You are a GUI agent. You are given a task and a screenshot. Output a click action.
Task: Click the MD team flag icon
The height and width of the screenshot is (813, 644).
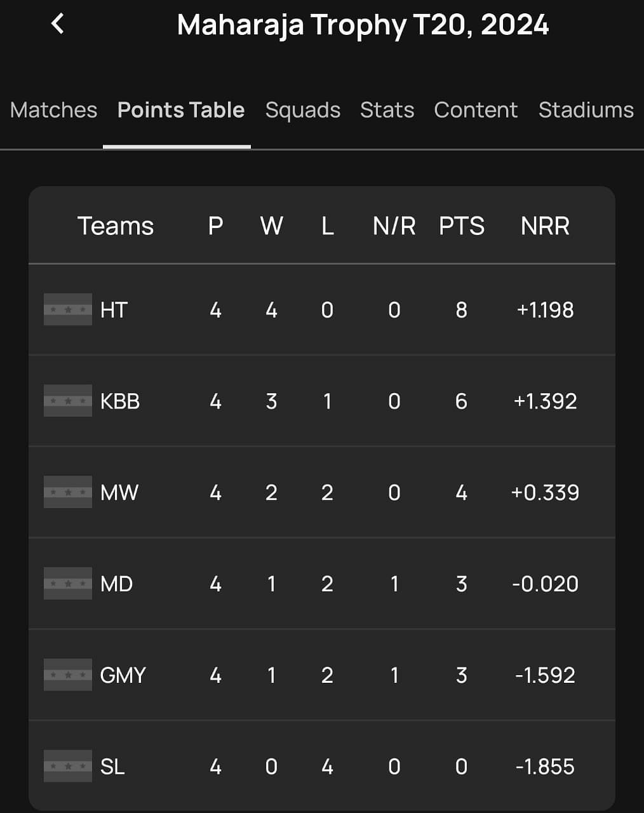coord(68,584)
